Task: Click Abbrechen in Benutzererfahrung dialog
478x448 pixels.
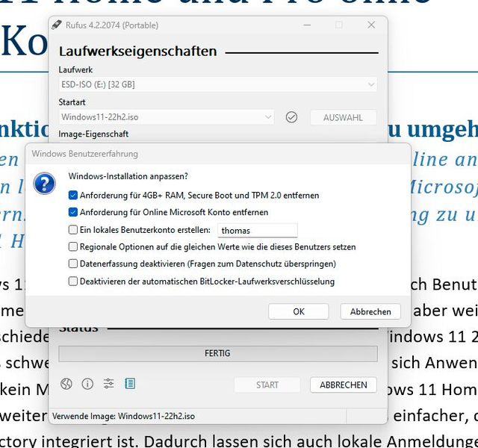Action: [370, 311]
